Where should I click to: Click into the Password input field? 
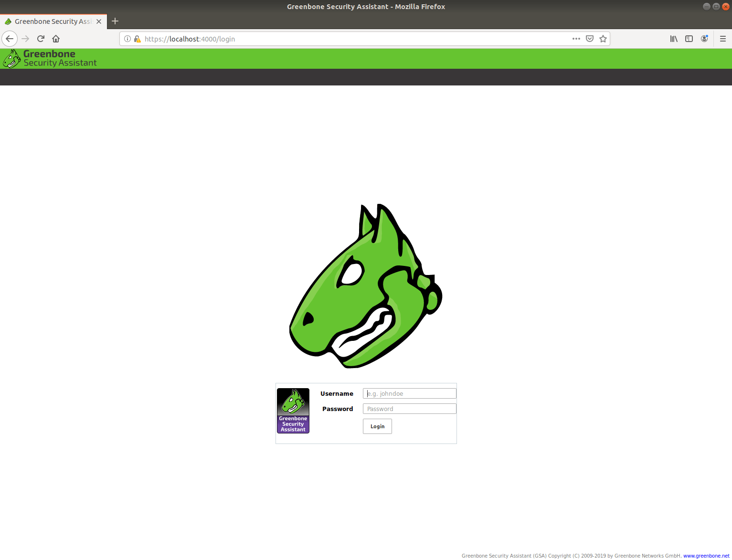[x=409, y=408]
